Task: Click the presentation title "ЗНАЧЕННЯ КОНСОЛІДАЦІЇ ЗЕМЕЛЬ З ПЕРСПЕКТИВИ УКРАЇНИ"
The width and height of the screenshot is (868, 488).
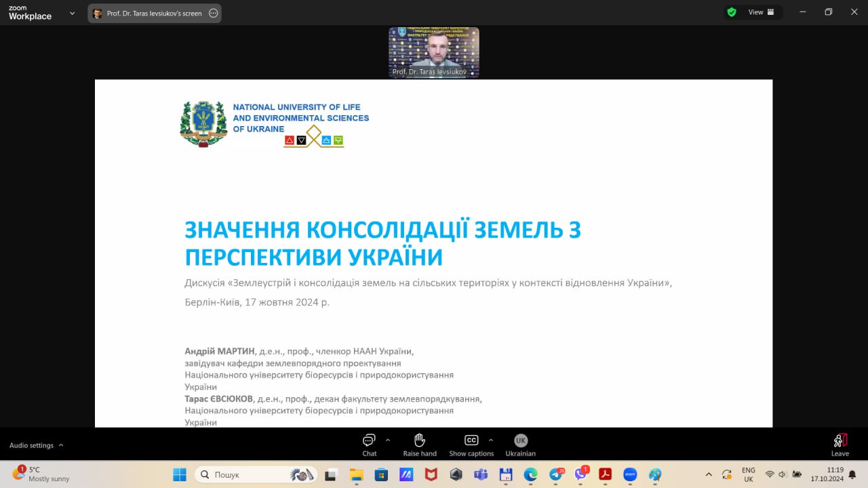Action: click(x=383, y=243)
